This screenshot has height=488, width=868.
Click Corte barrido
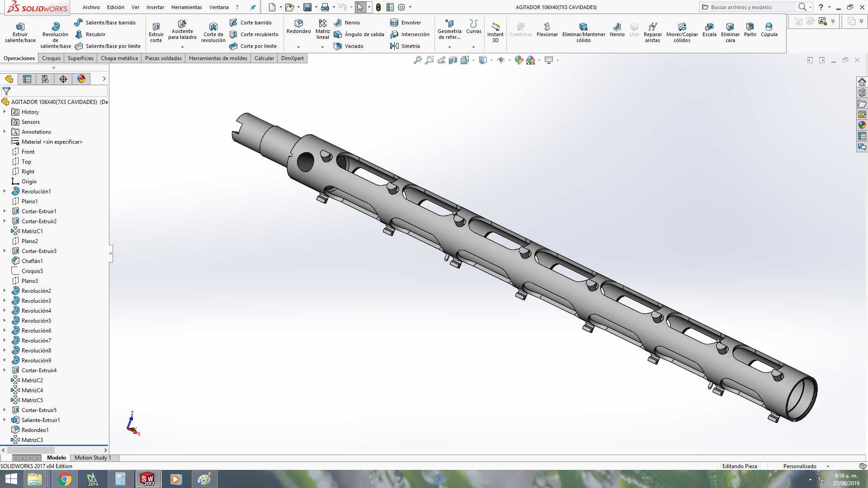pos(250,23)
